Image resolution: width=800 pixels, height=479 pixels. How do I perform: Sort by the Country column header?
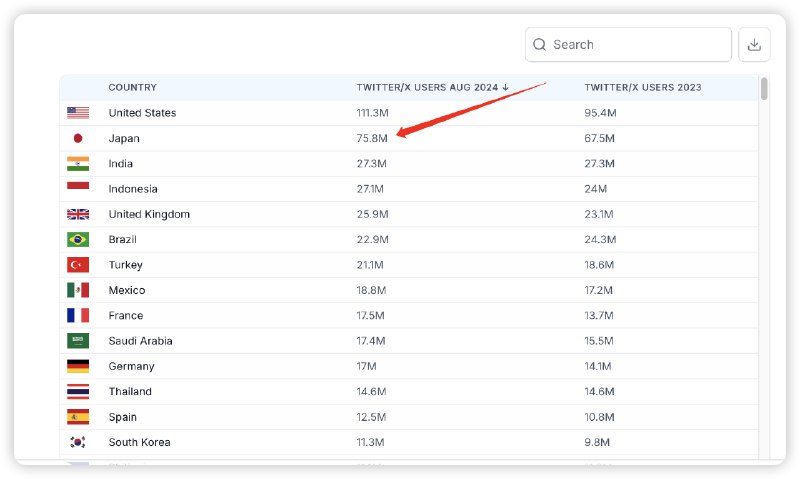132,88
